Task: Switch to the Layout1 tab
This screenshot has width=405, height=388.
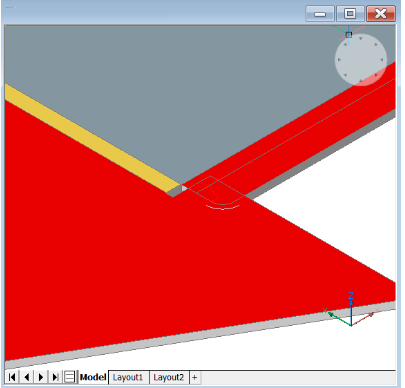Action: click(x=128, y=377)
